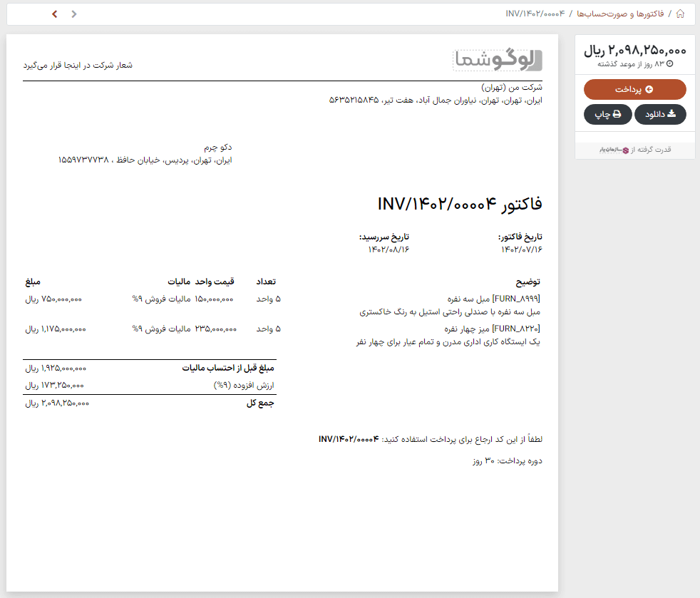Click the company name شرکت من (تهران)

point(512,87)
